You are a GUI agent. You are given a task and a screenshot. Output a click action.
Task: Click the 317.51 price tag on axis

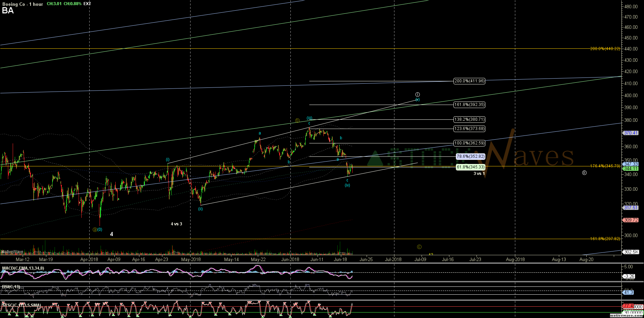click(631, 208)
